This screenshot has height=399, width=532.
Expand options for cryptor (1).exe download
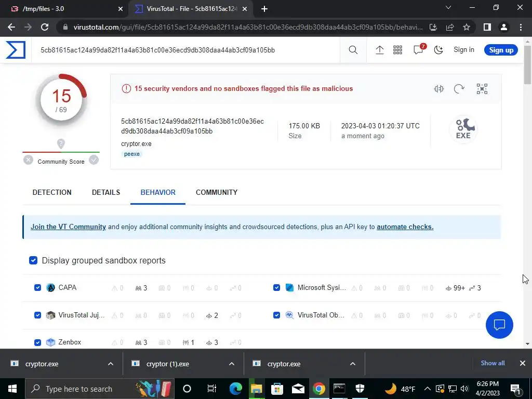(232, 364)
